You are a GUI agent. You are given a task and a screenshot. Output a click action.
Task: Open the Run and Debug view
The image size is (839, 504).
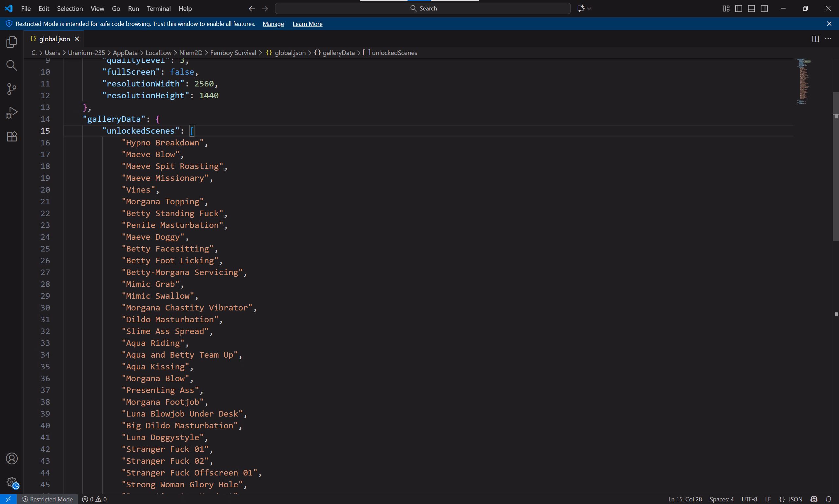[11, 112]
